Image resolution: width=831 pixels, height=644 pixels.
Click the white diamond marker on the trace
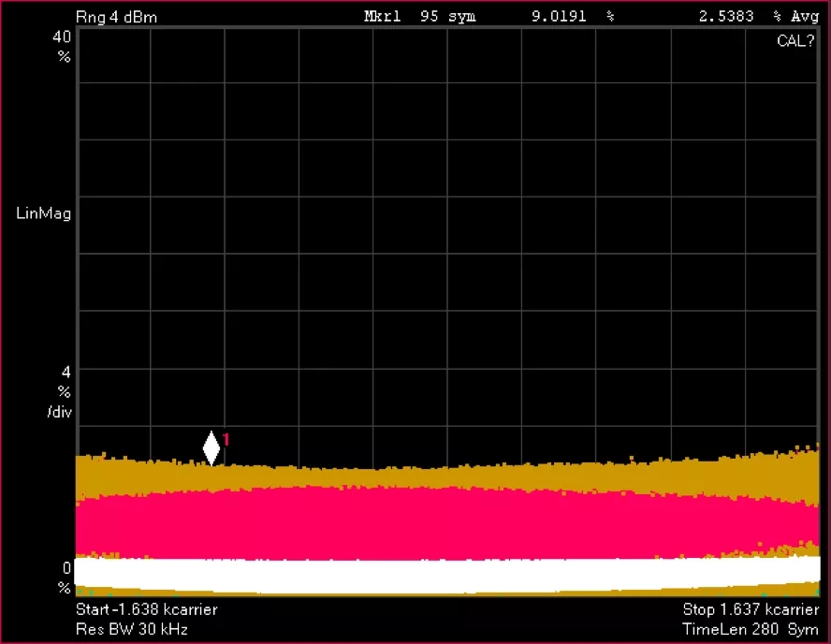tap(211, 447)
